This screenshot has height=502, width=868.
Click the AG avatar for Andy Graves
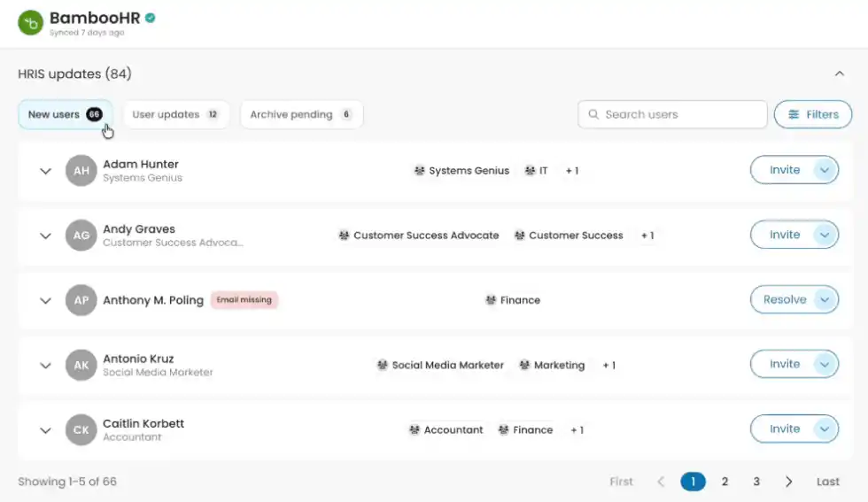[x=81, y=236]
